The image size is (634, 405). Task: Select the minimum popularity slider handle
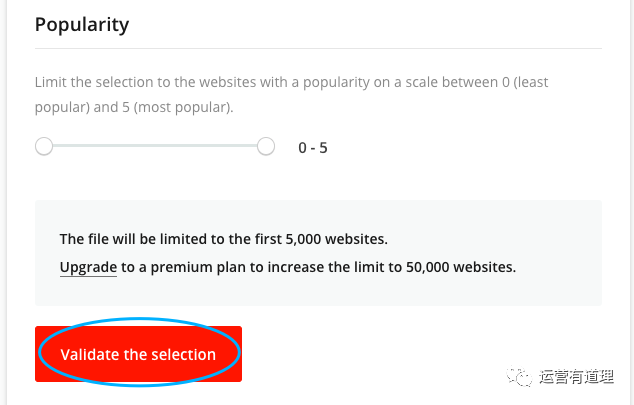pos(44,147)
